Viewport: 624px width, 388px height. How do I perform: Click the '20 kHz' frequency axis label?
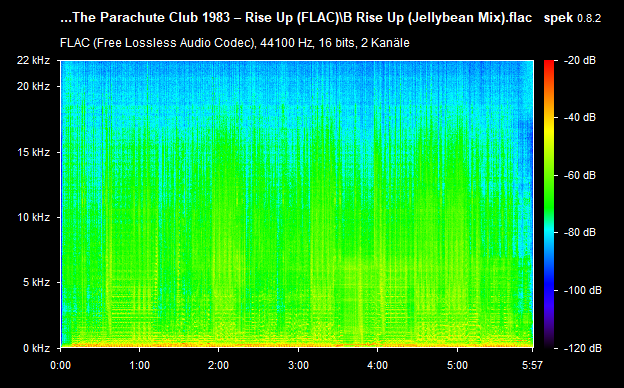tap(33, 86)
